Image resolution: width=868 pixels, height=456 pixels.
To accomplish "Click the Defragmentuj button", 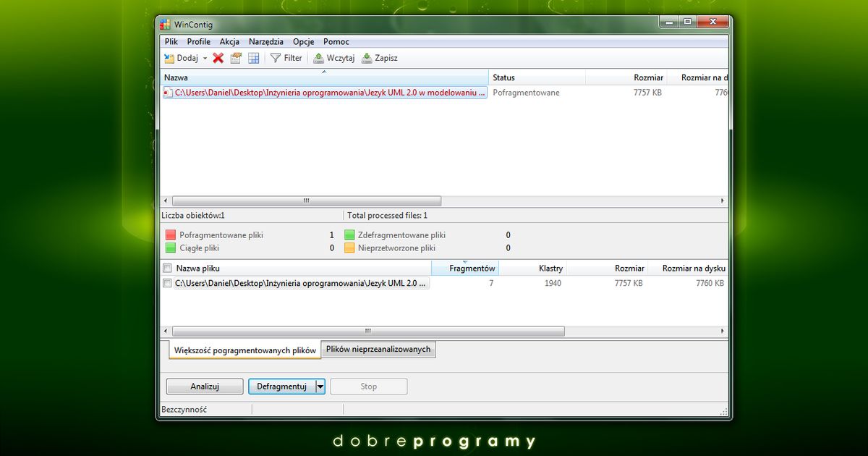I will 282,387.
